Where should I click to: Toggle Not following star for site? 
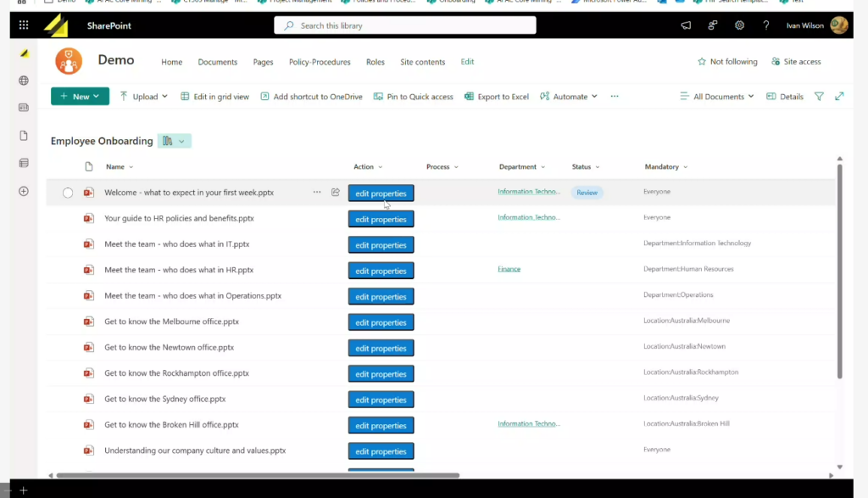(x=726, y=62)
